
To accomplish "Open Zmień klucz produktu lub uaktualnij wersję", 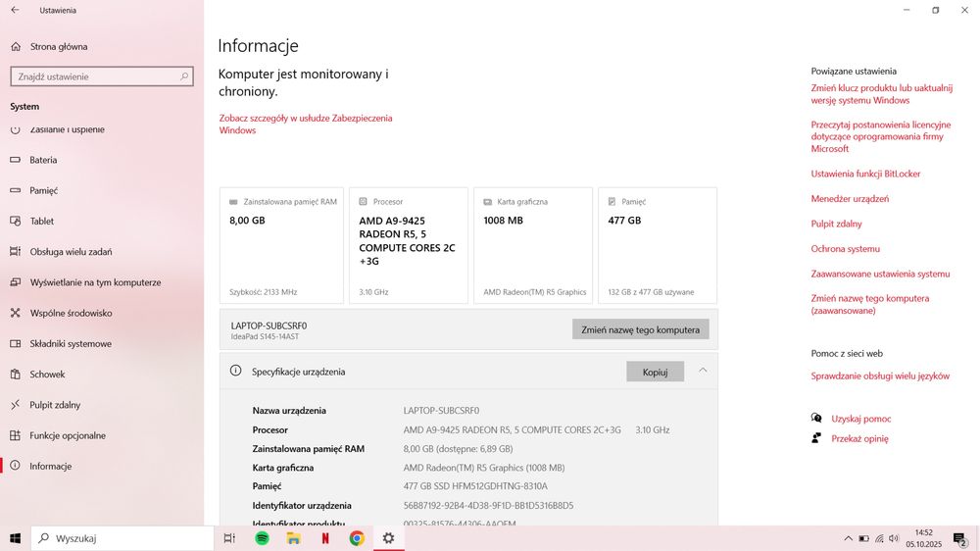I will coord(882,94).
